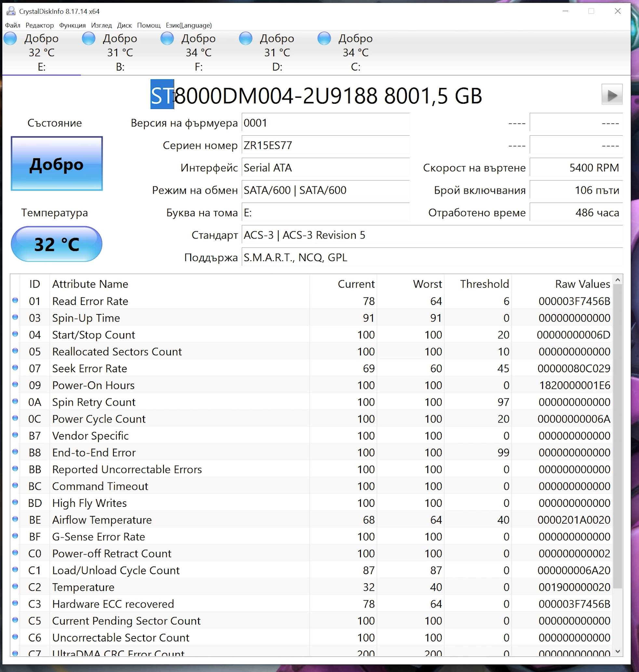
Task: Click the firmware version field 0001
Action: [325, 123]
